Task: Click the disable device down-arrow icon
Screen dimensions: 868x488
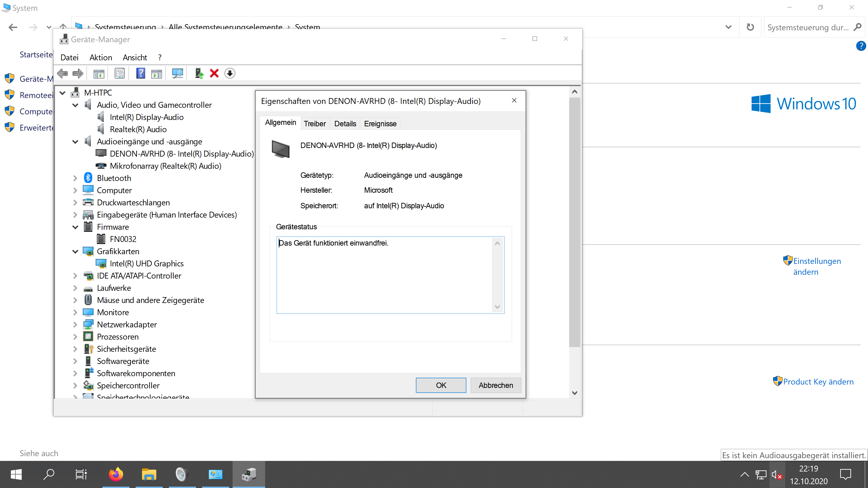Action: (x=230, y=73)
